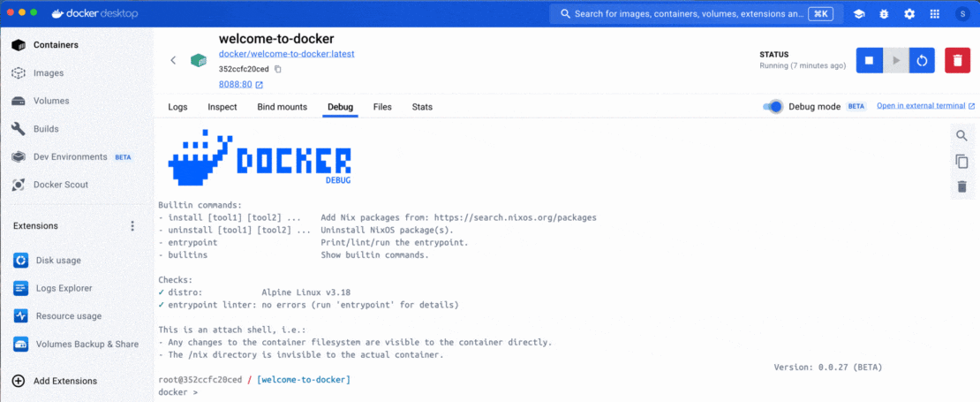Switch to the Logs tab

(177, 107)
